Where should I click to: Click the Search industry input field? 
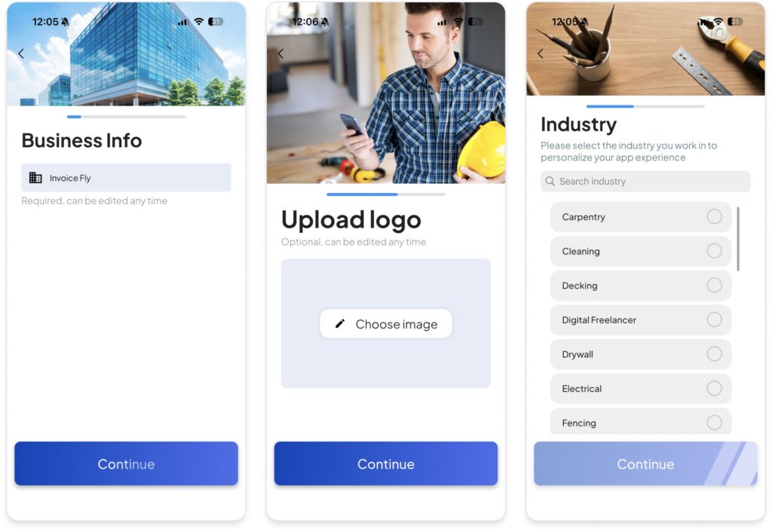(645, 182)
